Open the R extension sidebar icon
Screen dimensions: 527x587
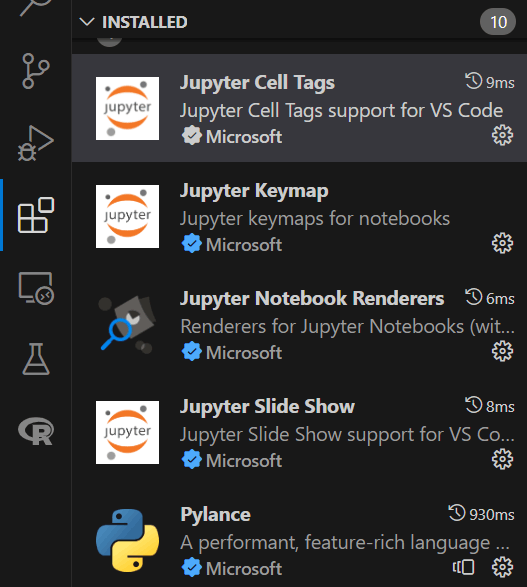[36, 431]
